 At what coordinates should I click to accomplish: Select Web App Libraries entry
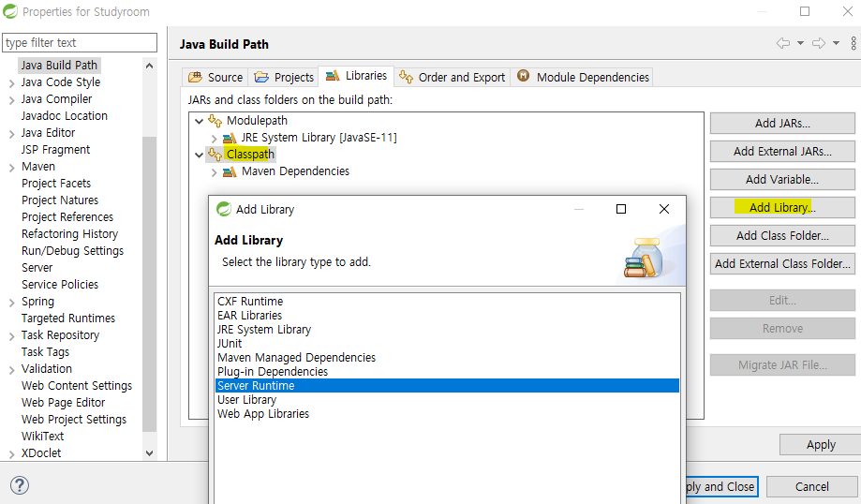pyautogui.click(x=447, y=414)
